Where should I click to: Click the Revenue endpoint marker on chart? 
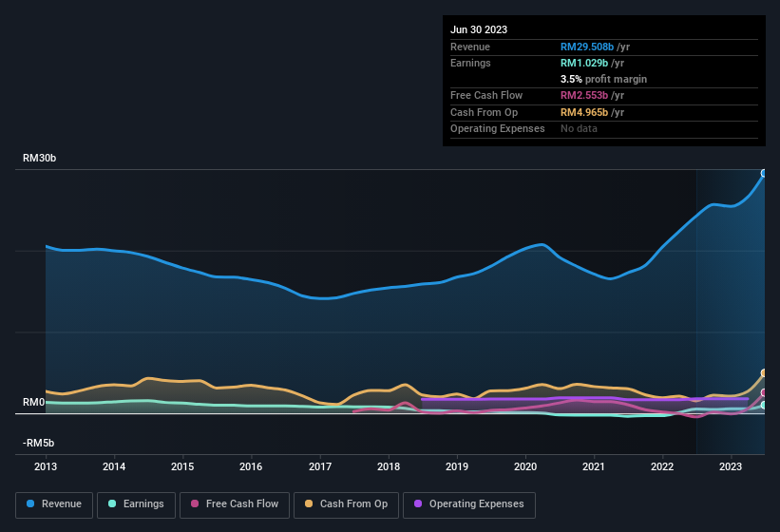click(x=764, y=173)
